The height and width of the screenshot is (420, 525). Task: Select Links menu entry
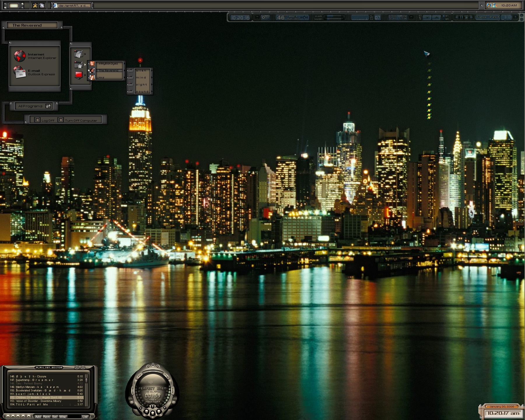click(108, 78)
